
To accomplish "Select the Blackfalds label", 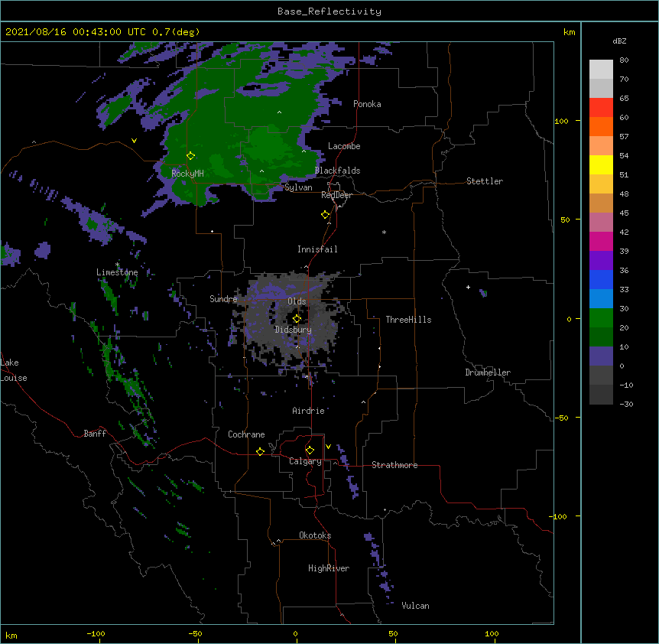I will tap(337, 171).
